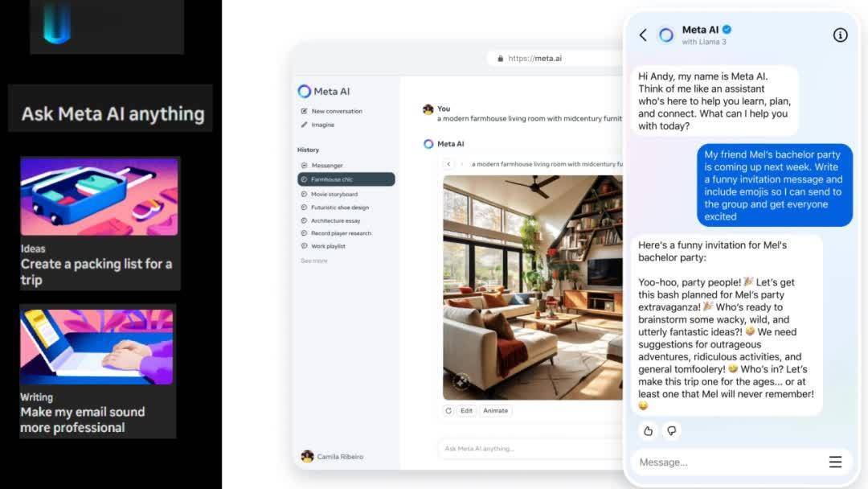Expand history with See more
The height and width of the screenshot is (489, 868).
coord(313,261)
